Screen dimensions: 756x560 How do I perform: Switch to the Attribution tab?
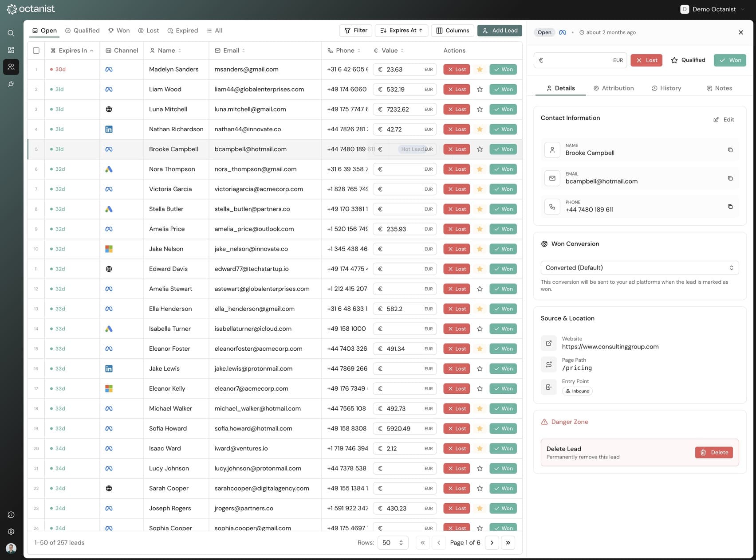pos(614,88)
